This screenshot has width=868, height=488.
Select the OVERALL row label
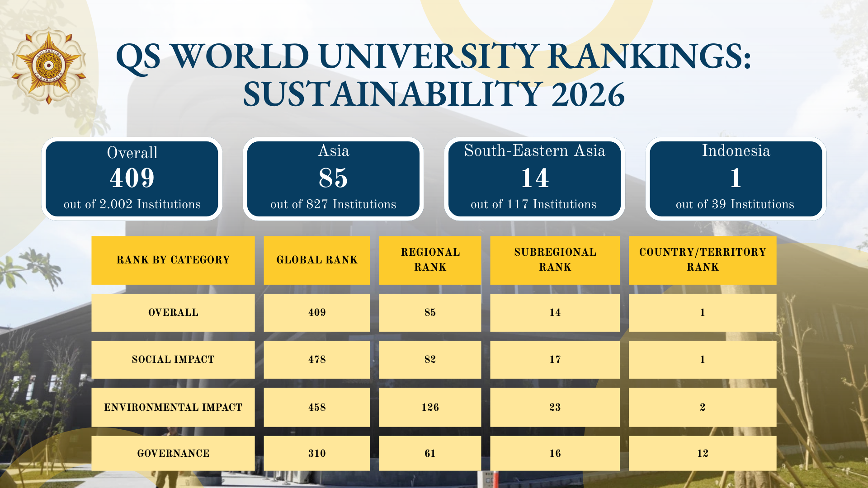[x=173, y=312]
